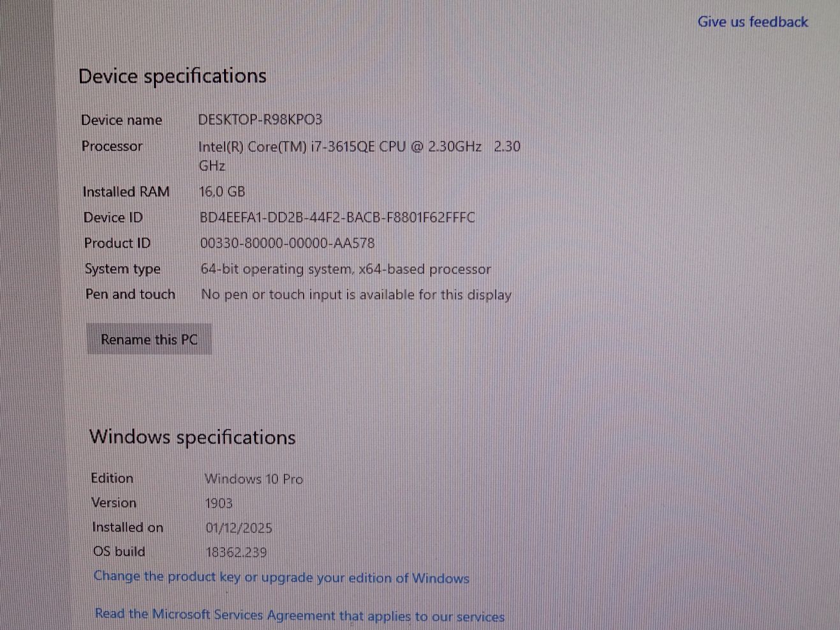Click the Give us feedback link
Image resolution: width=840 pixels, height=630 pixels.
pyautogui.click(x=752, y=22)
